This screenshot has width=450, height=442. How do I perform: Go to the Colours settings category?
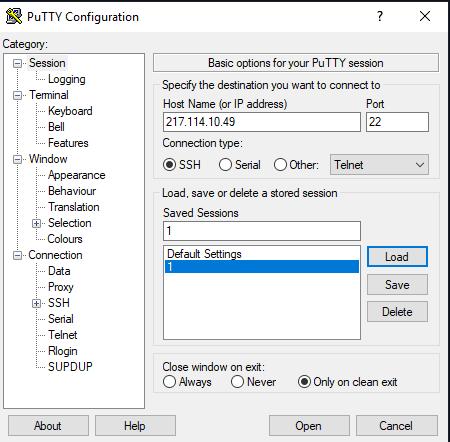click(x=65, y=239)
